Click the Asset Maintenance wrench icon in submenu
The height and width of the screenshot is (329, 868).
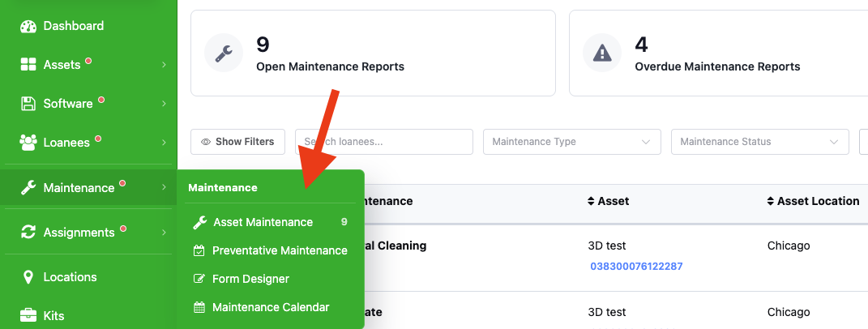coord(199,222)
